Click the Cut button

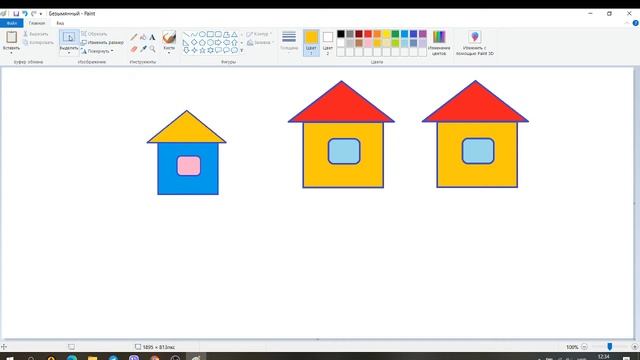coord(36,34)
